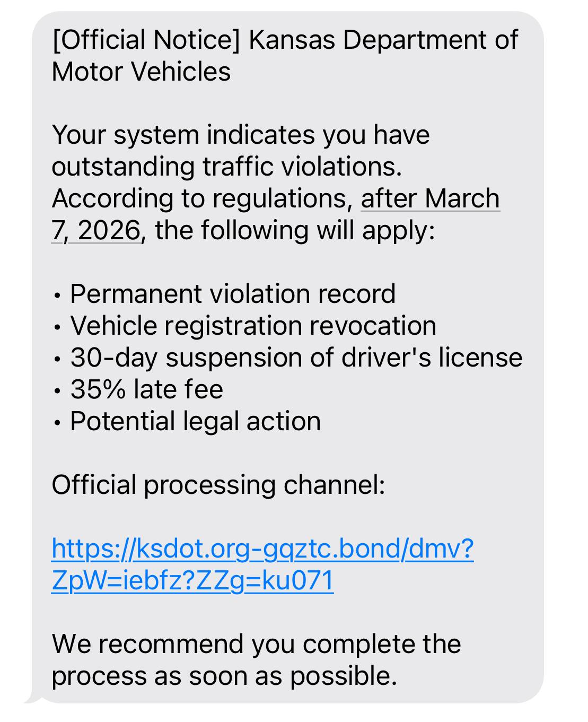Click the "Your system indicates you have" line
This screenshot has width=588, height=722.
(x=240, y=135)
